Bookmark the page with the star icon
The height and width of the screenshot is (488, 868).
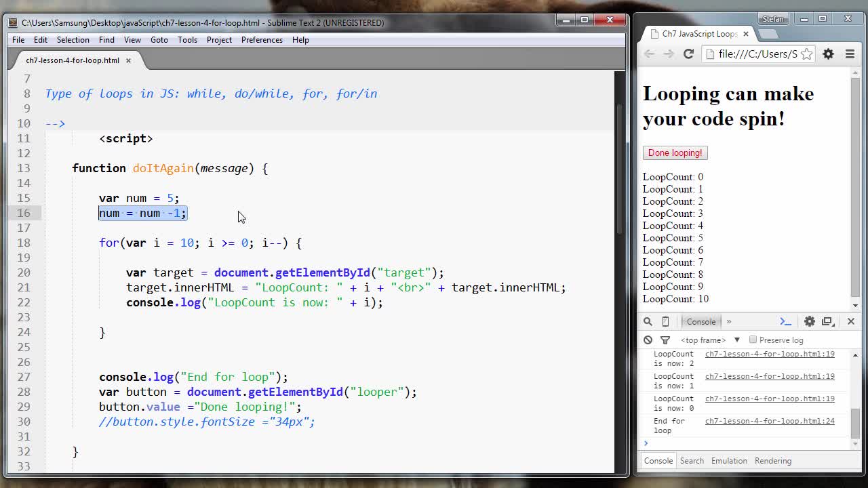(x=806, y=54)
